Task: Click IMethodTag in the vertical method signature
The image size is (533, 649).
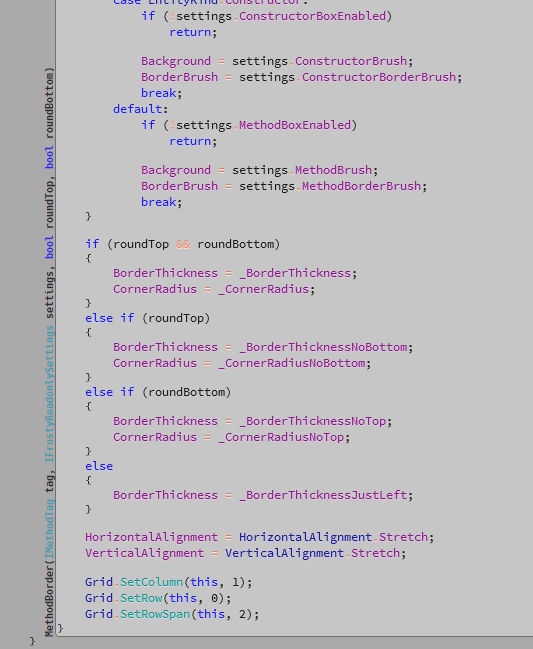Action: (49, 529)
